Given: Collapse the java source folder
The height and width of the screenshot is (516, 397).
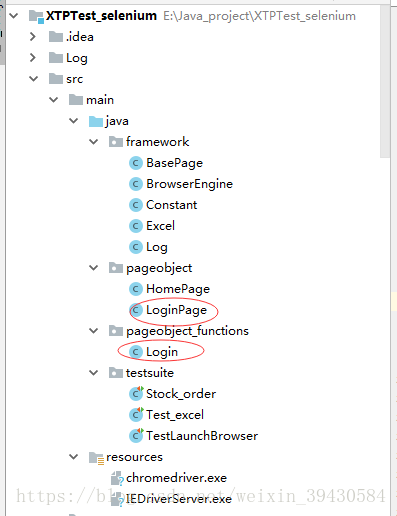Looking at the screenshot, I should click(74, 121).
